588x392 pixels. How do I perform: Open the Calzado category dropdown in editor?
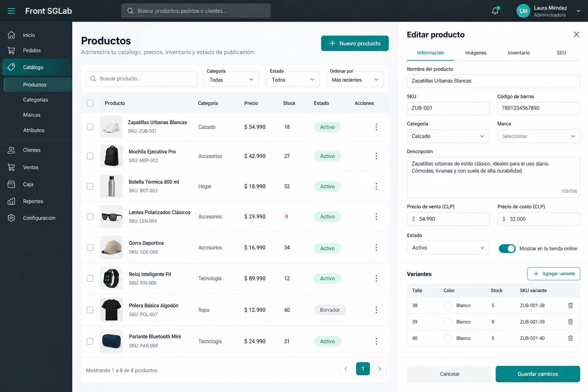[x=448, y=136]
